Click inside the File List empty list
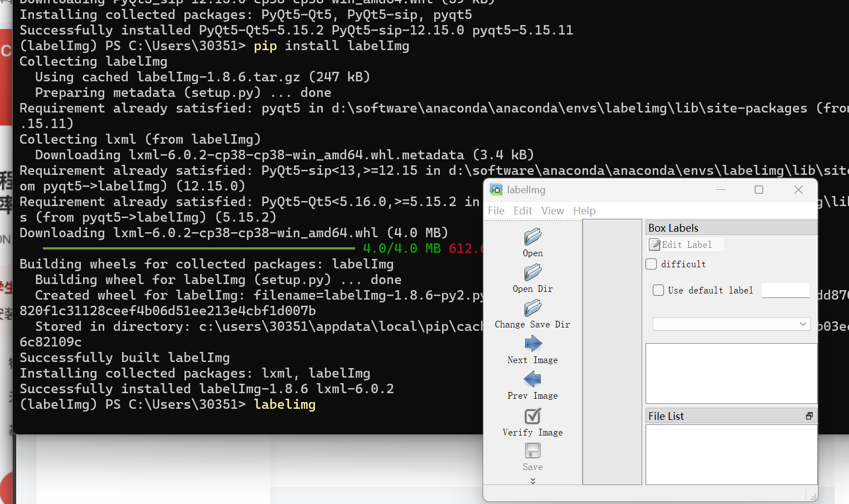Screen dimensions: 849x504 tap(731, 454)
